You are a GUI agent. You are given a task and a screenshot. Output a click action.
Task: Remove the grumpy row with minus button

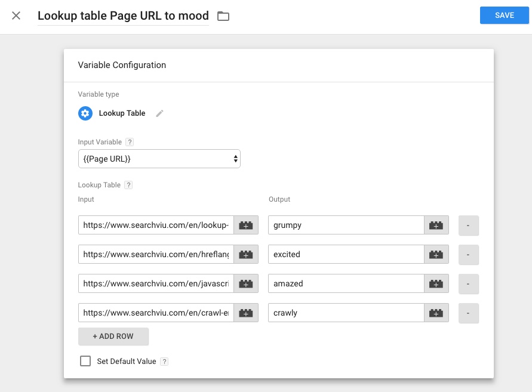tap(468, 226)
